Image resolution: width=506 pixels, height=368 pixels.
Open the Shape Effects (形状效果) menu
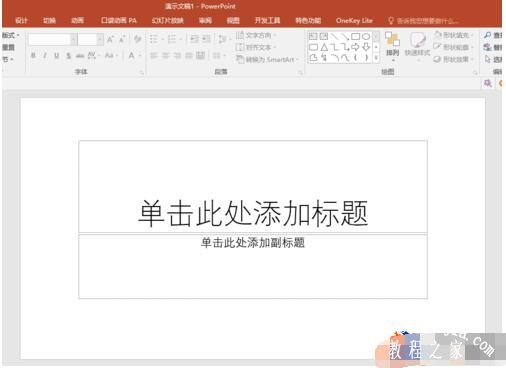(x=454, y=60)
